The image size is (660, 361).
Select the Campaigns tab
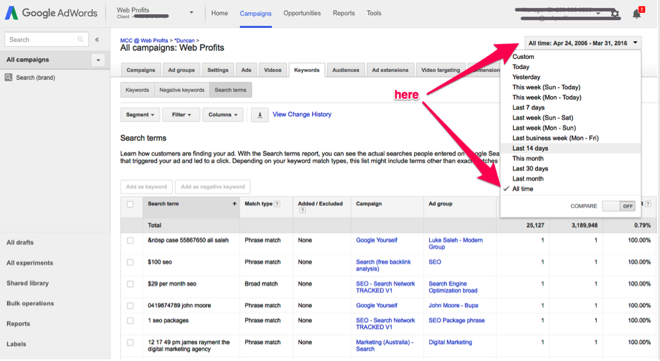pos(141,70)
